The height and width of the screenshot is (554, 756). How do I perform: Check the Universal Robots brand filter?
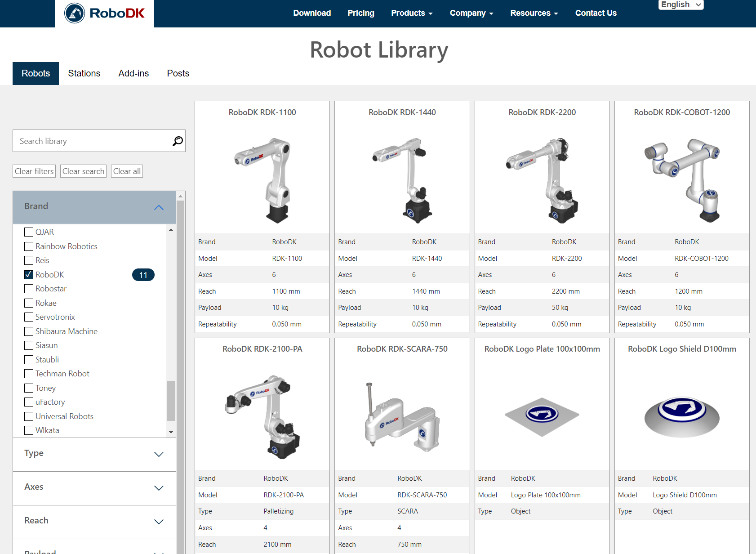tap(29, 416)
